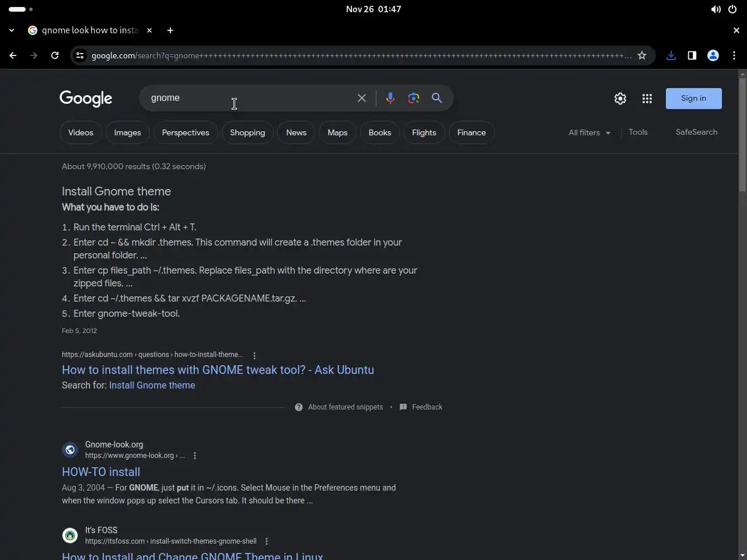Filter results by Perspectives
This screenshot has height=560, width=747.
pyautogui.click(x=186, y=132)
